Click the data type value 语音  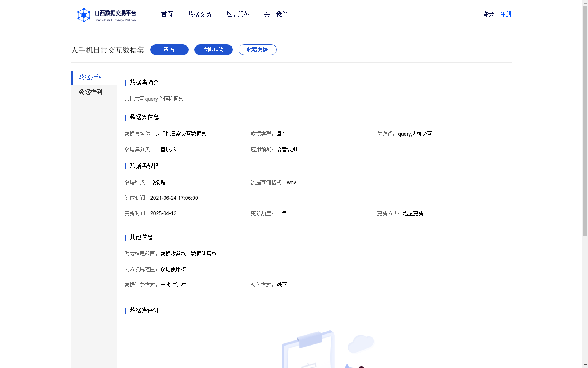(x=282, y=134)
